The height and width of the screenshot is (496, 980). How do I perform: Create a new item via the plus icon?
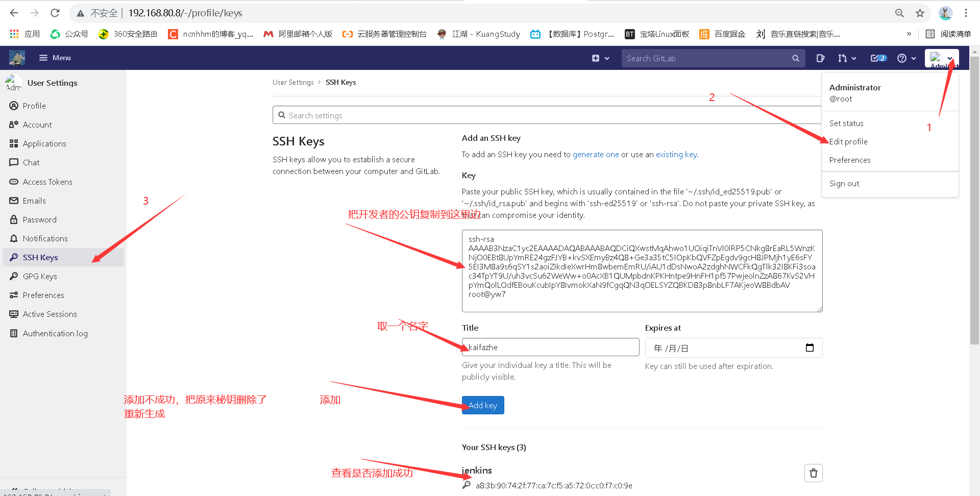[595, 58]
